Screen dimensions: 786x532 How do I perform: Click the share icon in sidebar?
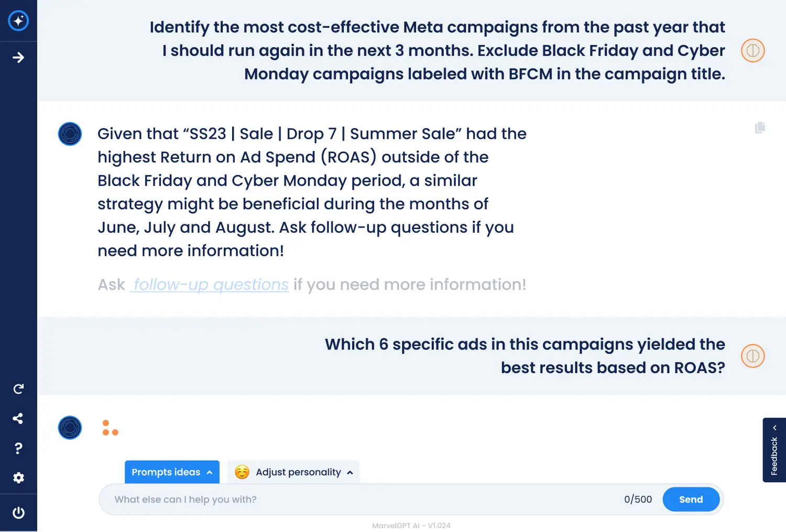coord(18,418)
